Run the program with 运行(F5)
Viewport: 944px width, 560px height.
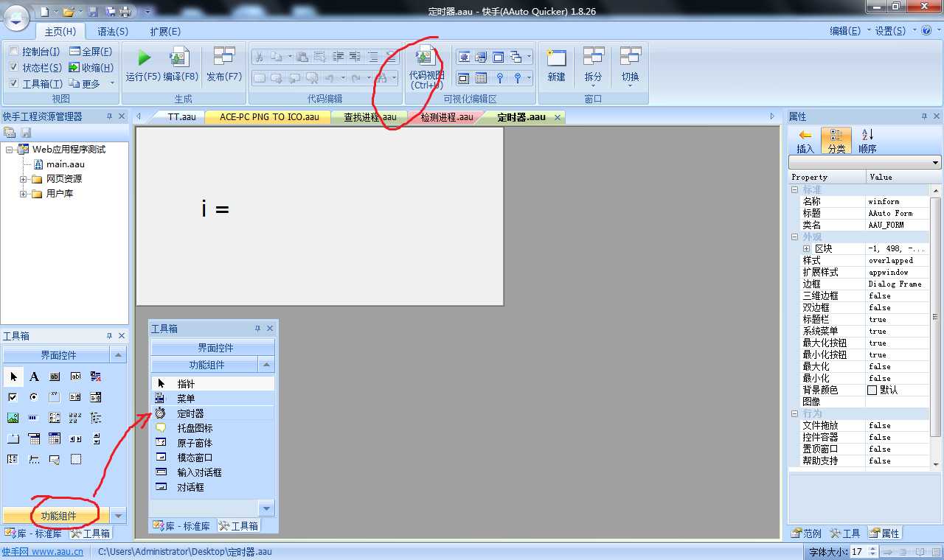pyautogui.click(x=143, y=64)
